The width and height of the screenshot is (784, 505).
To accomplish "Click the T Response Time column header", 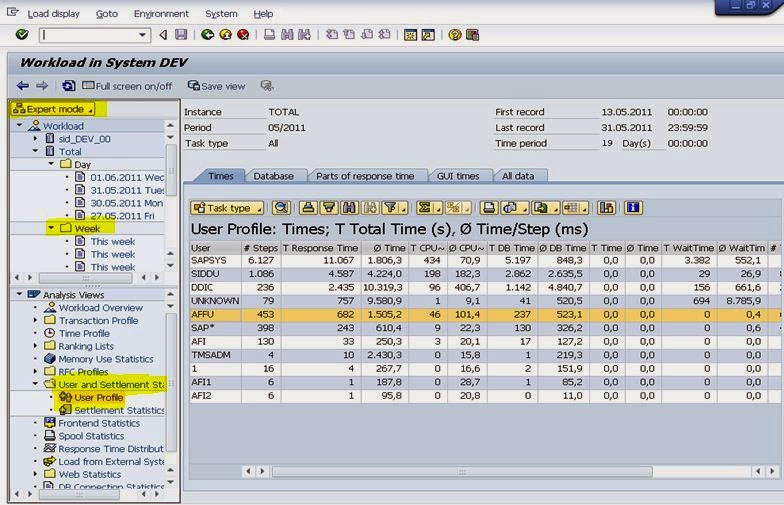I will click(320, 248).
